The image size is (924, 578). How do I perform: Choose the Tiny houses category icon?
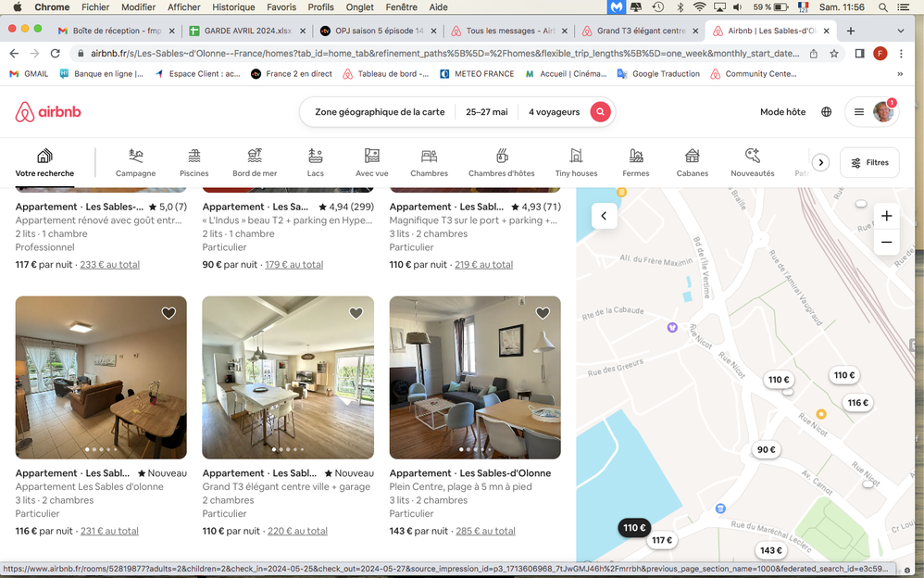pos(576,157)
